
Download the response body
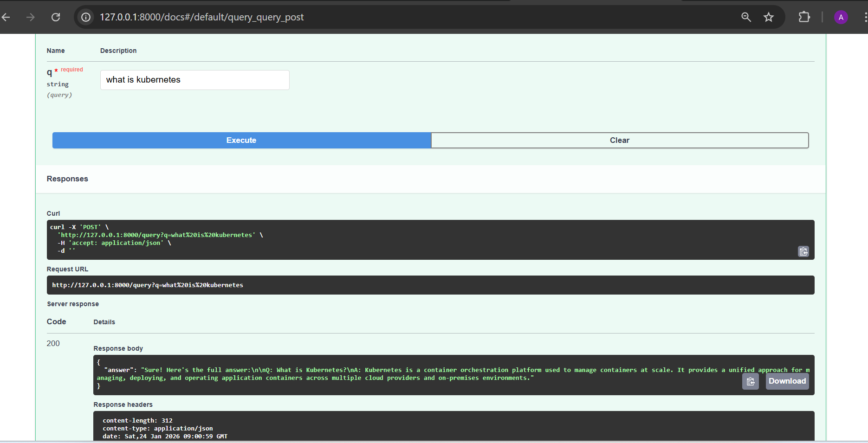(x=787, y=381)
